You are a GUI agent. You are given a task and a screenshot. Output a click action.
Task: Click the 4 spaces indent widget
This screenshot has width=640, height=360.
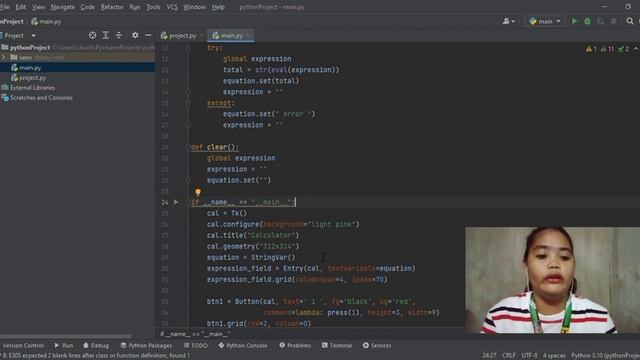click(x=554, y=356)
